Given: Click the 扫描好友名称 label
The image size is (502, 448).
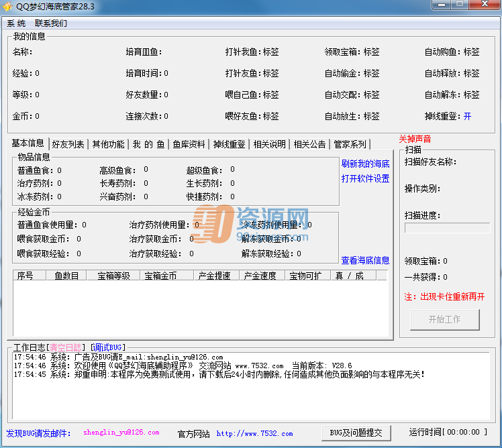Looking at the screenshot, I should 430,162.
